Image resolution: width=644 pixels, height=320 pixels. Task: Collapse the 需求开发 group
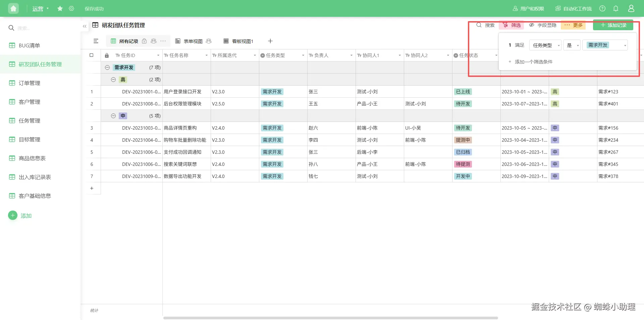click(x=107, y=67)
